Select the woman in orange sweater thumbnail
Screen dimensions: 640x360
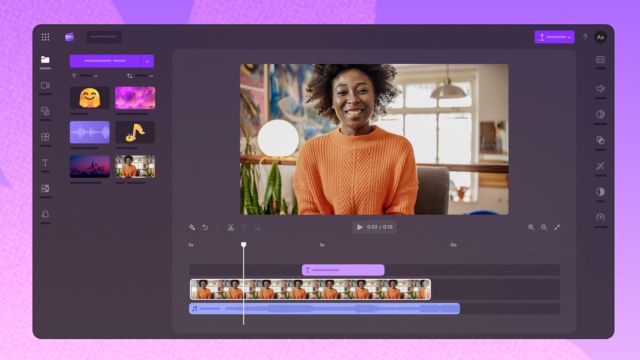(x=135, y=166)
